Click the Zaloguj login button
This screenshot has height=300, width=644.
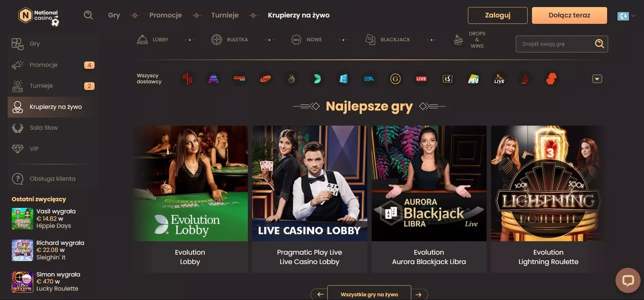(x=497, y=15)
